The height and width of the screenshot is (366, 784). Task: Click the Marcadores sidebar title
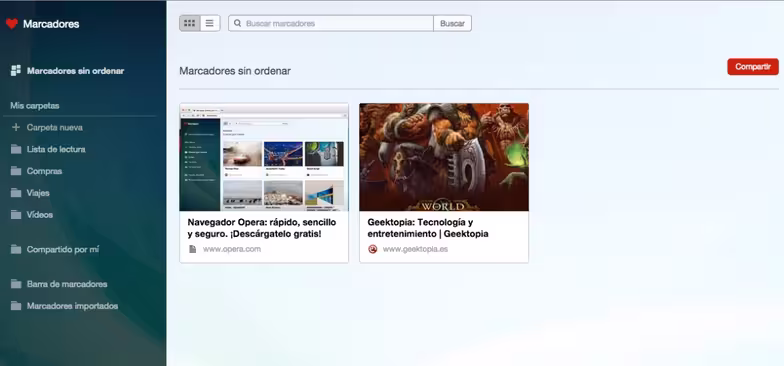coord(51,24)
